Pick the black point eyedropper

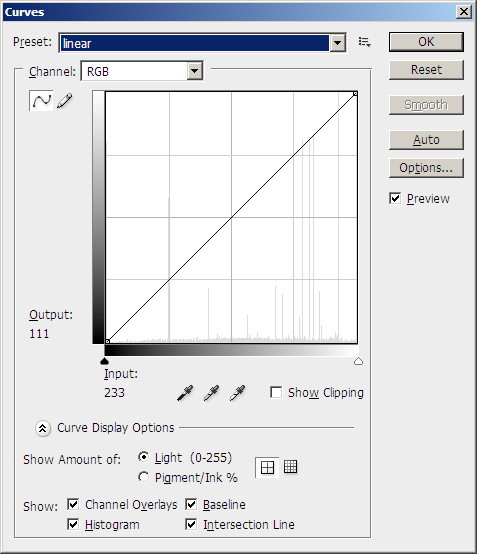coord(185,393)
